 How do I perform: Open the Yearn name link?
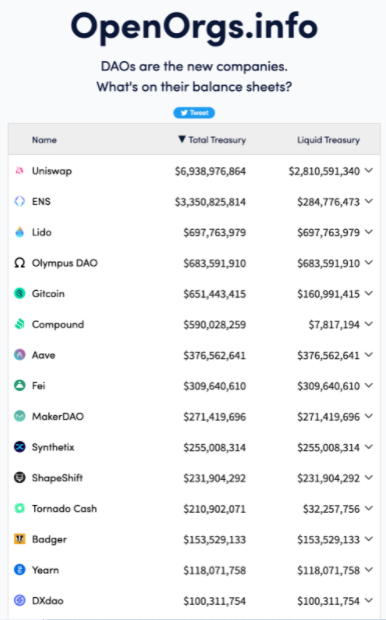[45, 570]
